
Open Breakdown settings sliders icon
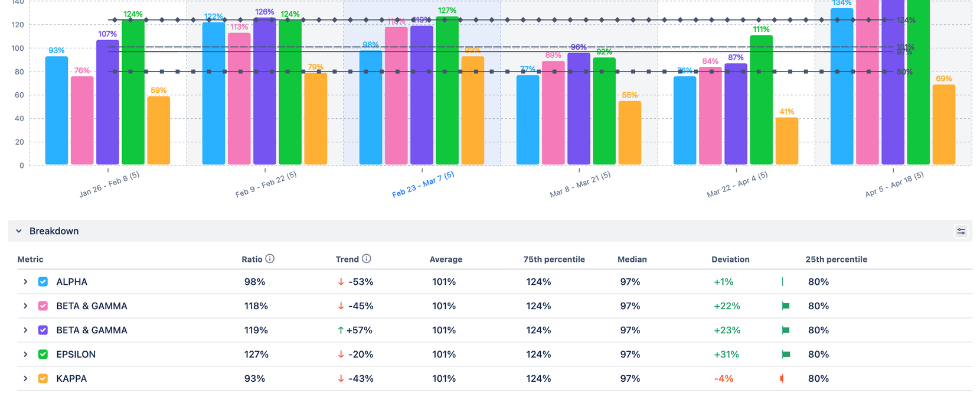pyautogui.click(x=961, y=231)
